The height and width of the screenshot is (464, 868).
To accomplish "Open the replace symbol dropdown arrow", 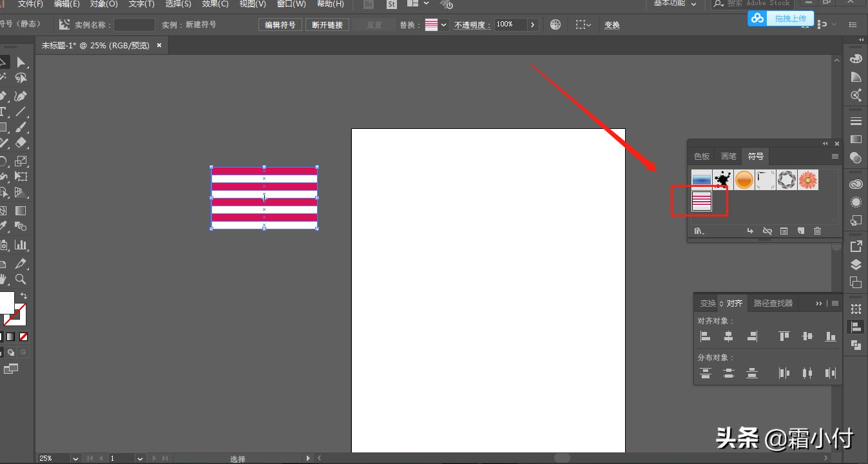I will 444,25.
